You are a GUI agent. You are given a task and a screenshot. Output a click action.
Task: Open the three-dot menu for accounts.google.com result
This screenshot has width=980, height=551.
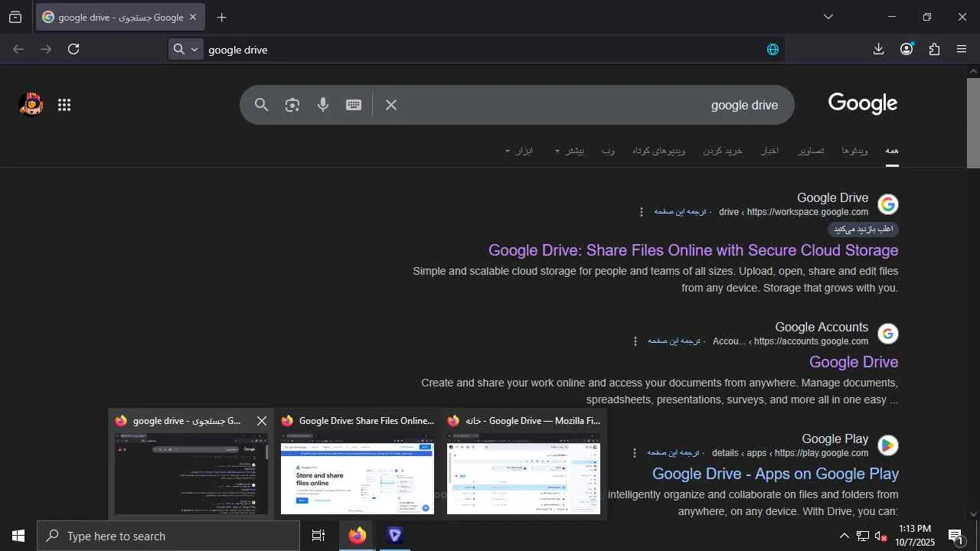click(x=635, y=341)
